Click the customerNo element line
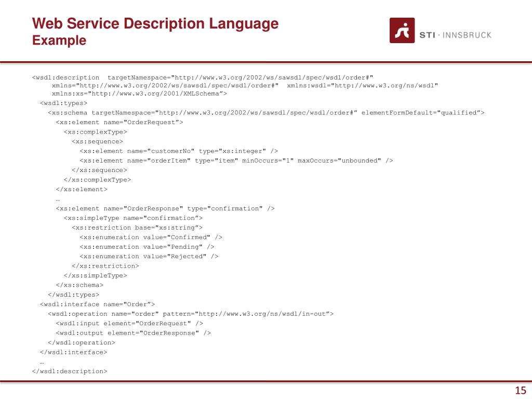532x399 pixels. (179, 151)
